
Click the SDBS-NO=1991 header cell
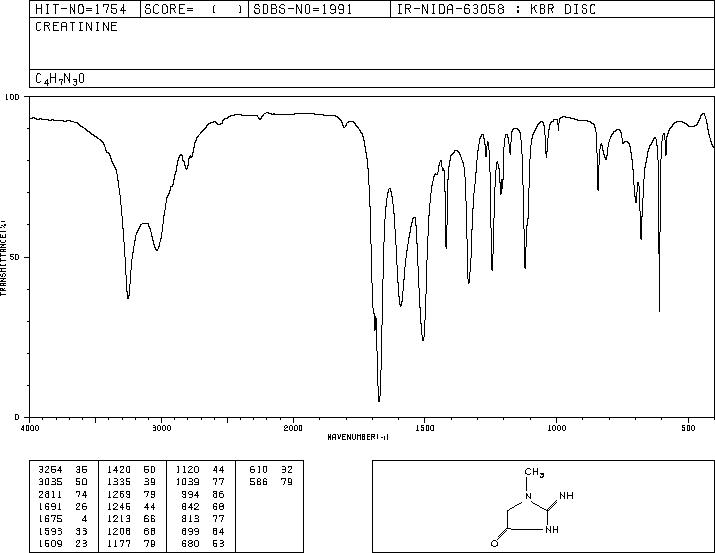click(x=319, y=9)
